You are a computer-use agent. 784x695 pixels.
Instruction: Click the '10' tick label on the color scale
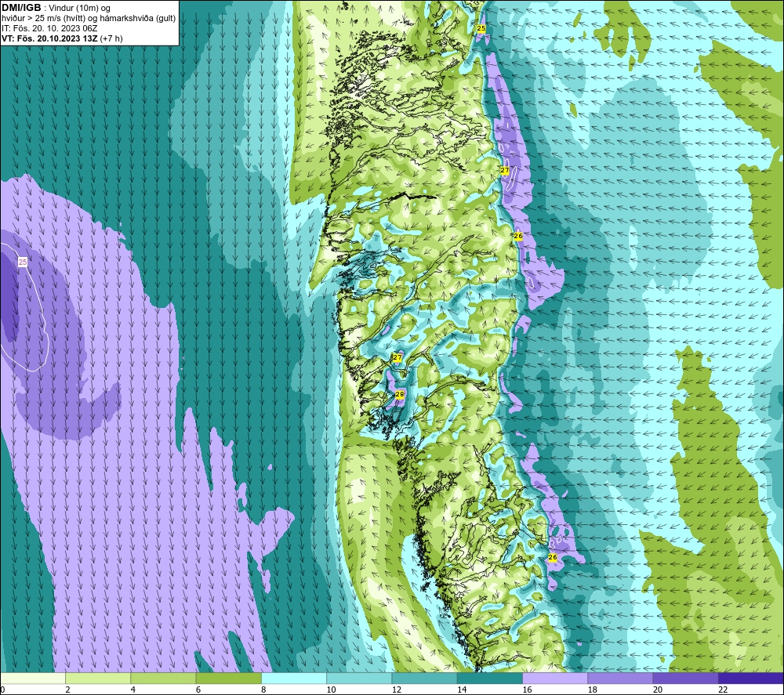tap(331, 690)
